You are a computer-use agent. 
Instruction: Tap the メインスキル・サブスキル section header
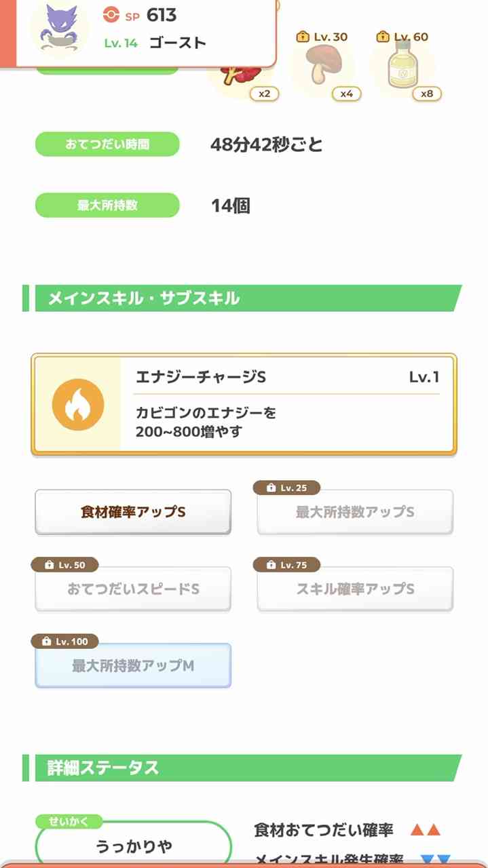tap(242, 298)
